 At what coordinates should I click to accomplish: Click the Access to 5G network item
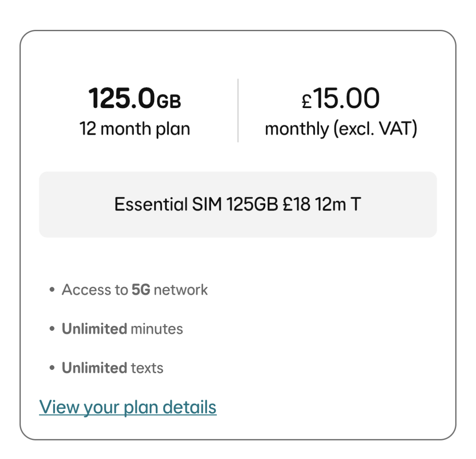(134, 290)
